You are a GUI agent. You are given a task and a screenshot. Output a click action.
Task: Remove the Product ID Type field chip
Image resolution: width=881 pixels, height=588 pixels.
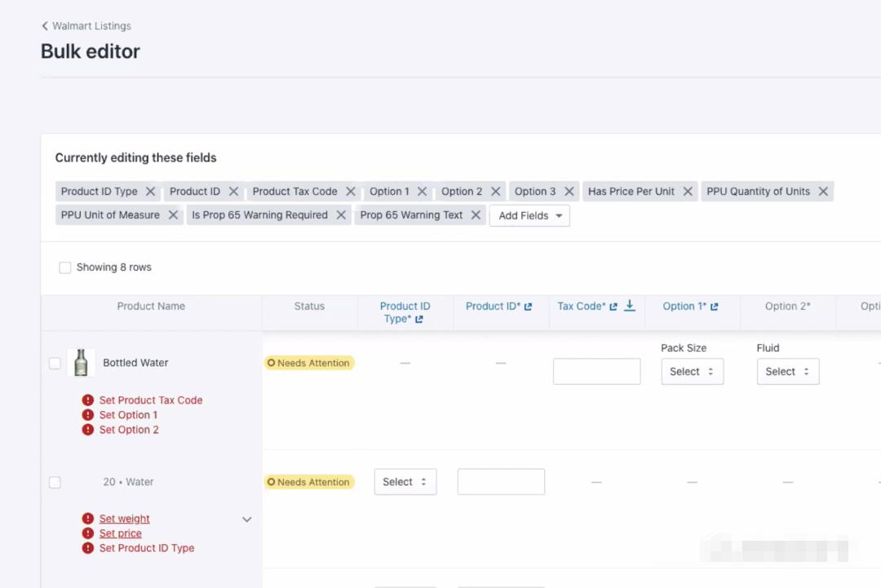click(x=150, y=192)
